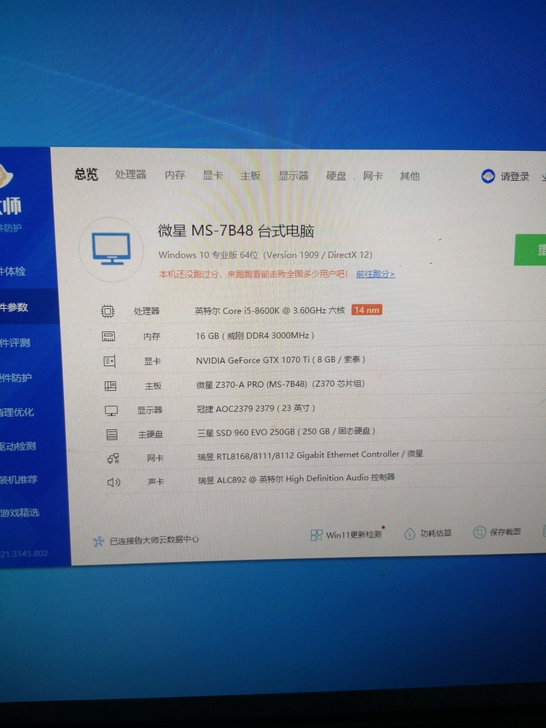This screenshot has height=728, width=546.
Task: Select the 参数 sidebar item
Action: [14, 307]
